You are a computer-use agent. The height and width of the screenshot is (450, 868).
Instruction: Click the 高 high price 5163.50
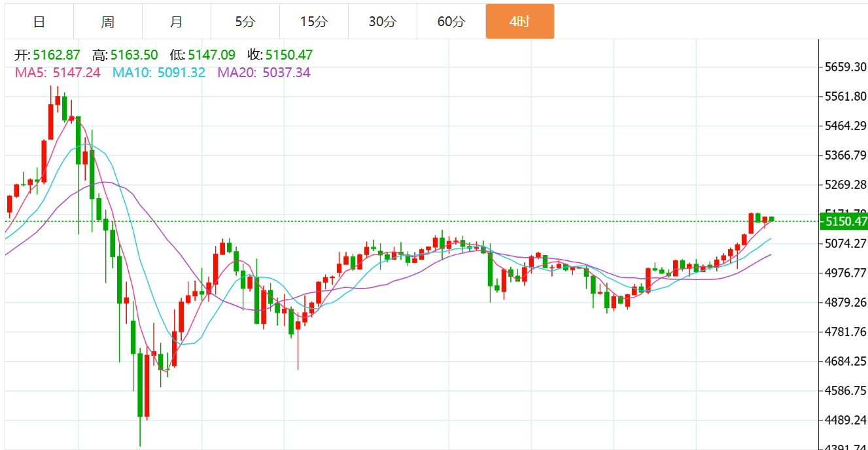click(x=126, y=55)
